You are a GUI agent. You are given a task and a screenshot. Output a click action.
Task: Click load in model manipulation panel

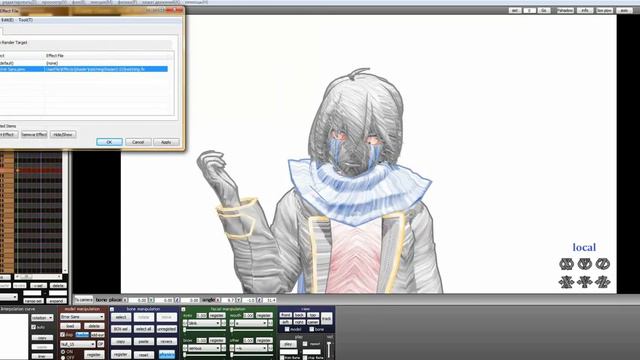[70, 326]
